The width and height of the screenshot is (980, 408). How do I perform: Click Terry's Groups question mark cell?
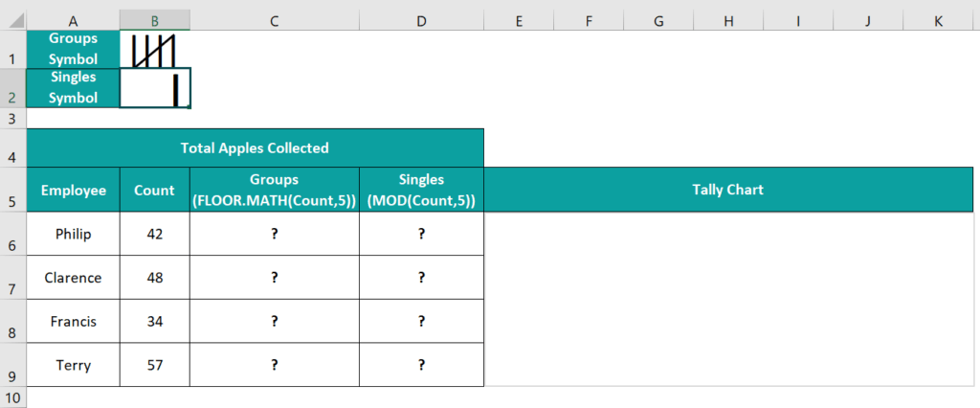click(x=275, y=365)
